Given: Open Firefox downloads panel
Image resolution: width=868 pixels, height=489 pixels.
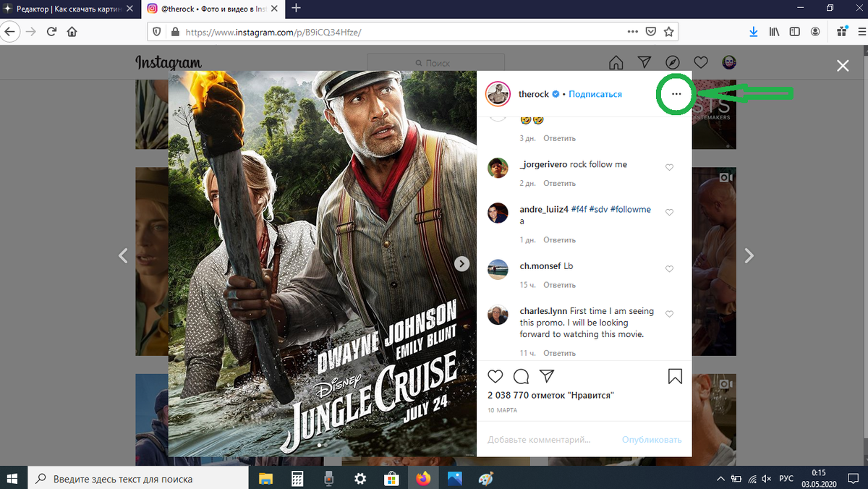Looking at the screenshot, I should (754, 32).
